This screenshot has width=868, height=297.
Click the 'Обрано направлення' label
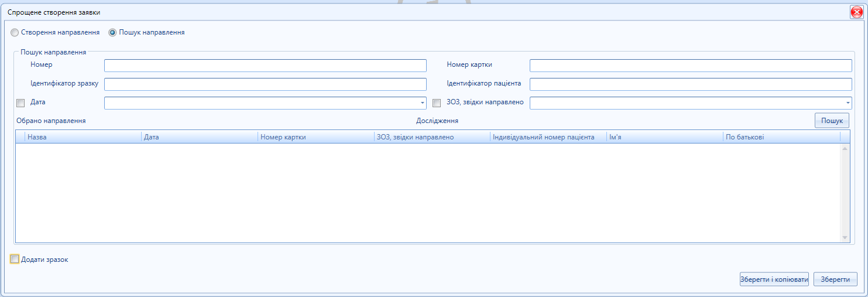click(x=52, y=121)
